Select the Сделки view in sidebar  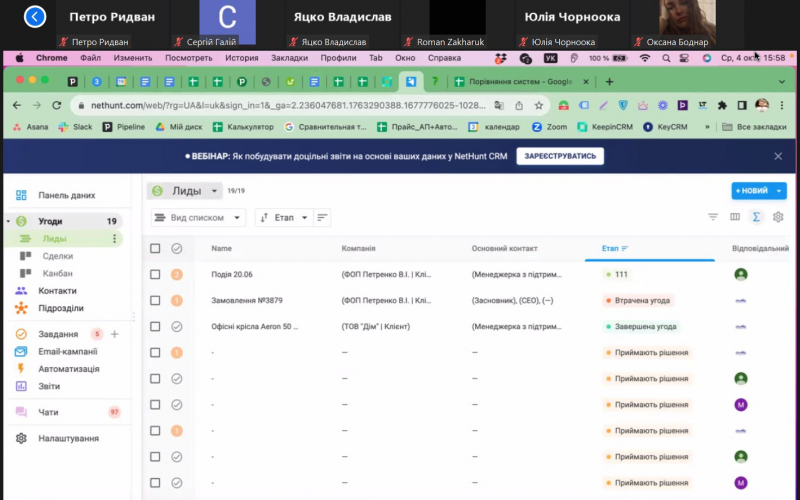[x=58, y=256]
